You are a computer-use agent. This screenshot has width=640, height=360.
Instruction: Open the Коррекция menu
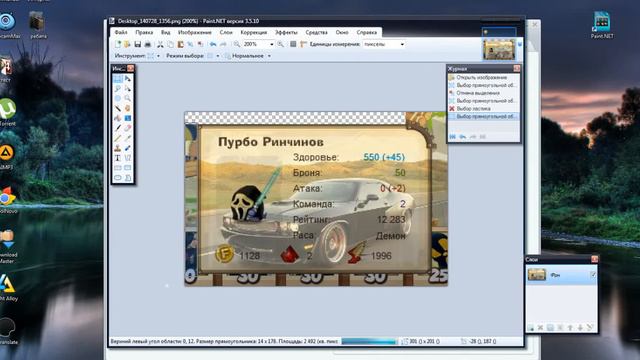pos(253,32)
